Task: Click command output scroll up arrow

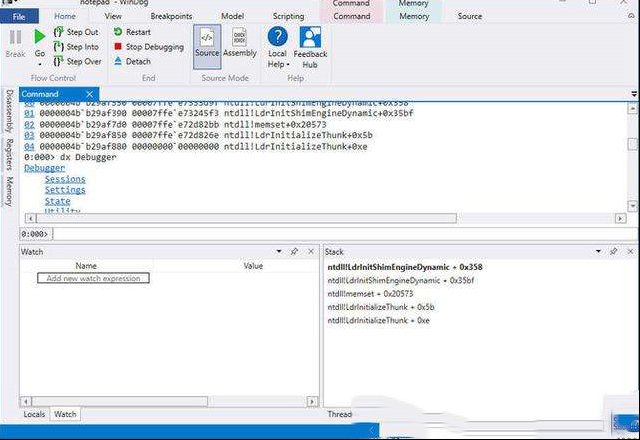Action: click(632, 108)
